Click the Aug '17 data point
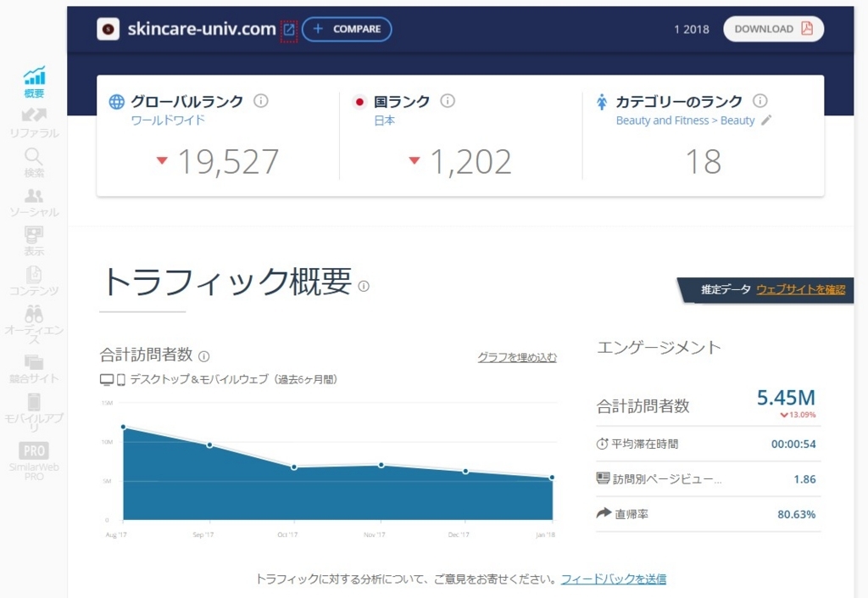 coord(124,427)
